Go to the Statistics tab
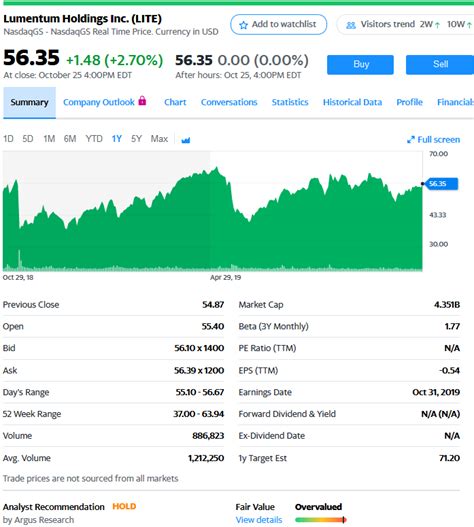 pyautogui.click(x=290, y=102)
